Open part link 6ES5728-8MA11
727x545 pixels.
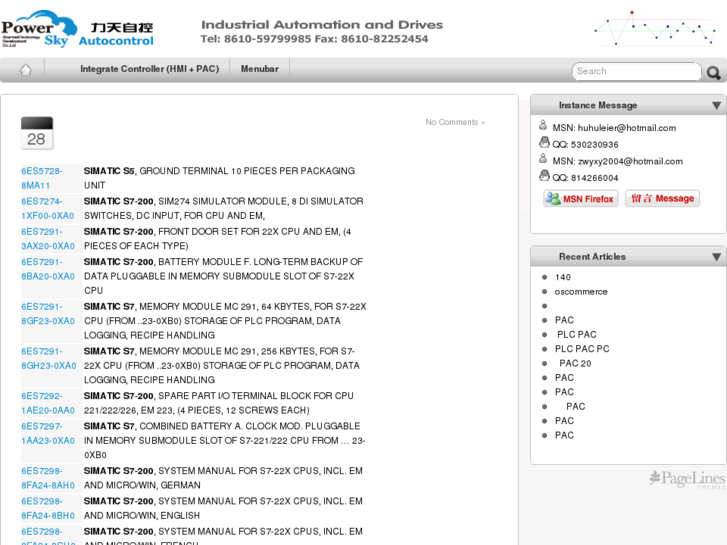point(42,178)
